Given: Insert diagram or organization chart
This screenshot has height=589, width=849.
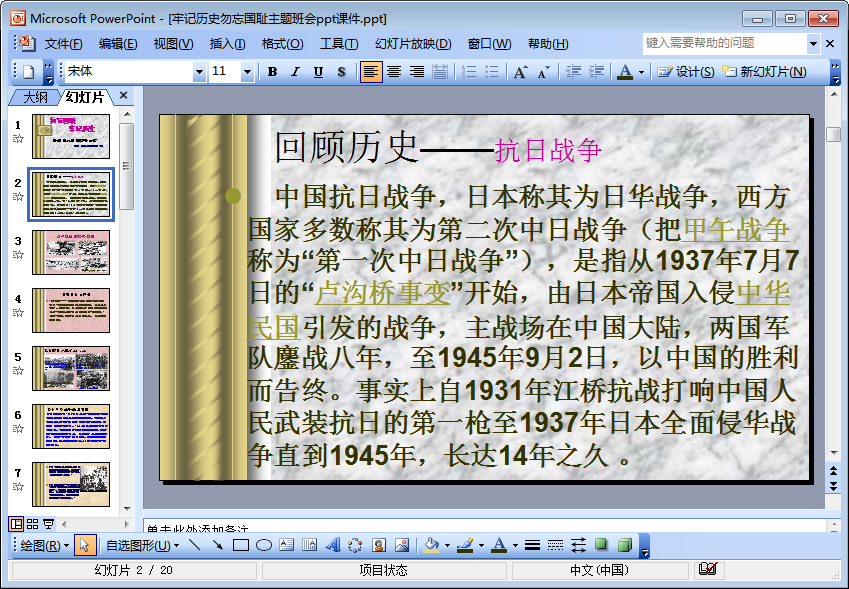Looking at the screenshot, I should (356, 545).
